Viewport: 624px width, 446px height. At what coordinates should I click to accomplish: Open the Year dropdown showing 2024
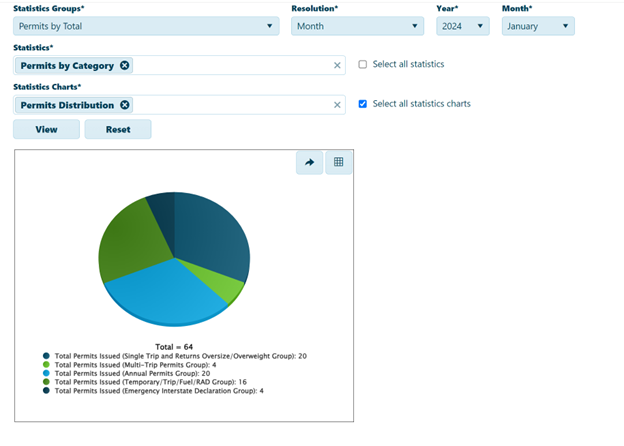point(463,26)
